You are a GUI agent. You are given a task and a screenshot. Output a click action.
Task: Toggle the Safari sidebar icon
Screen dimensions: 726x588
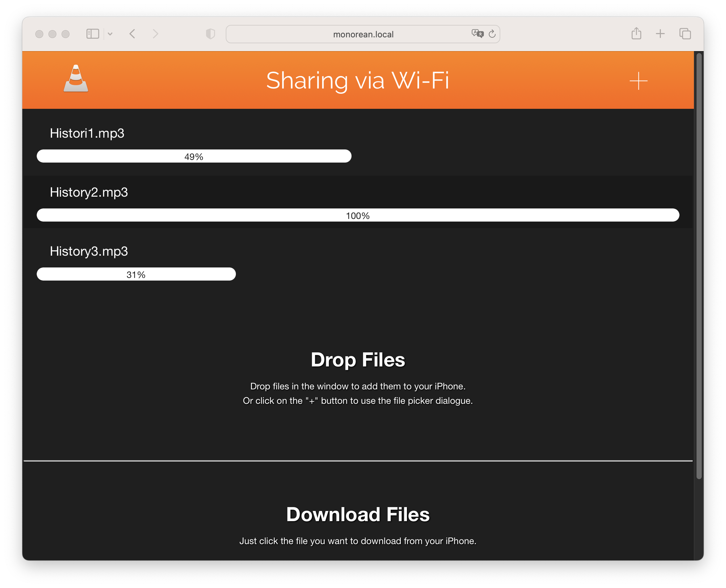point(92,34)
